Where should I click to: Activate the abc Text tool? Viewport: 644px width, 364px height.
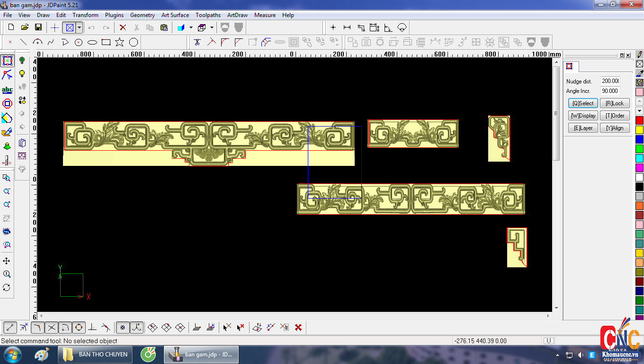click(x=7, y=90)
